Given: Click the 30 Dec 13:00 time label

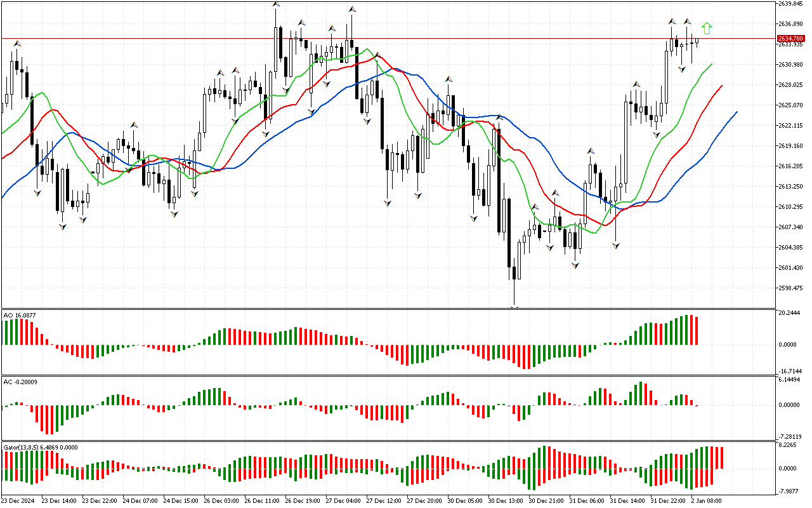Looking at the screenshot, I should (506, 501).
